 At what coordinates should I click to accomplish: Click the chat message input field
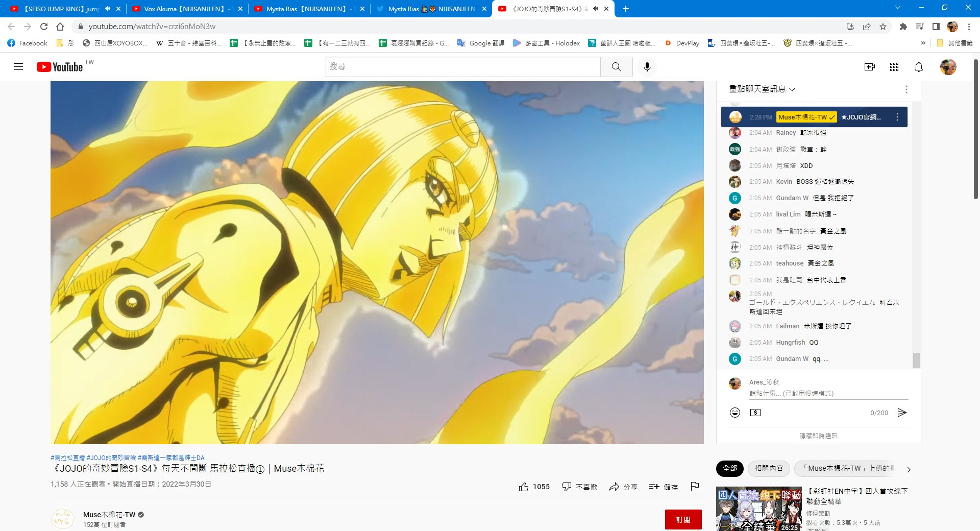point(828,394)
